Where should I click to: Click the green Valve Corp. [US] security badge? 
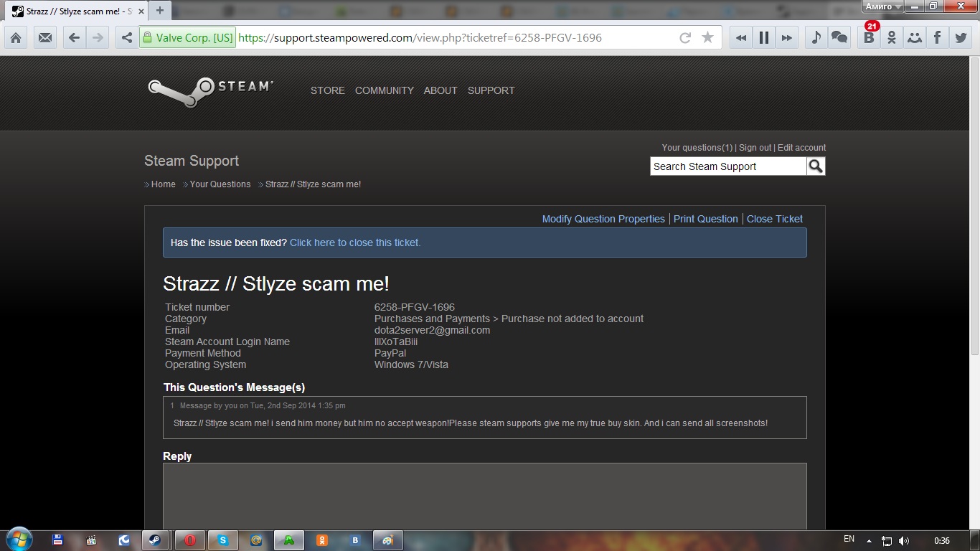[187, 38]
